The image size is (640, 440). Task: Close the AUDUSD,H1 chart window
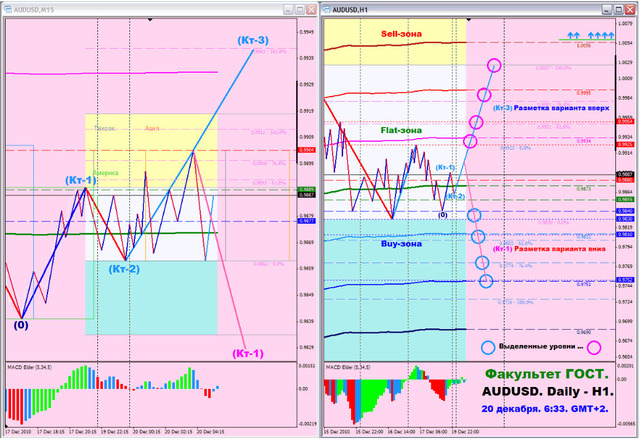(630, 9)
